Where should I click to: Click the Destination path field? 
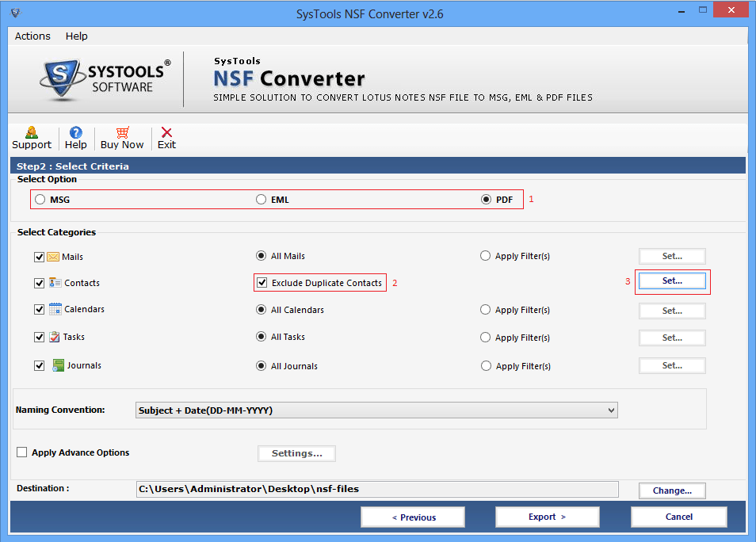(377, 489)
